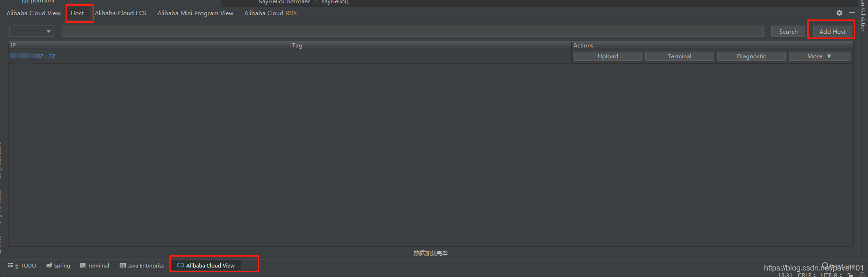Viewport: 868px width, 277px height.
Task: Switch to Alibaba Cloud ECS tab
Action: 121,13
